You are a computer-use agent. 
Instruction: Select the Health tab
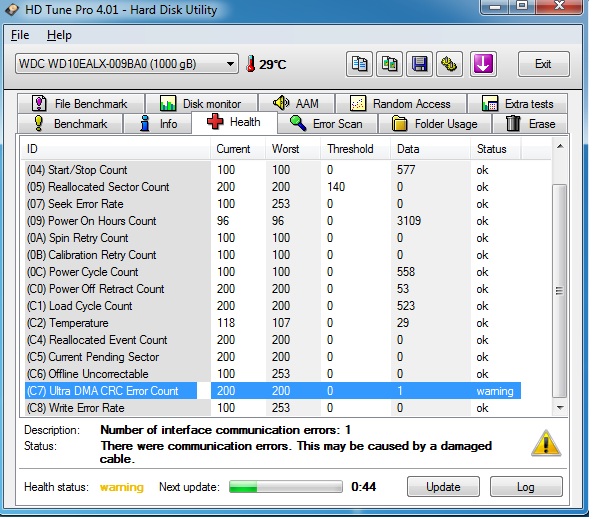(x=235, y=122)
